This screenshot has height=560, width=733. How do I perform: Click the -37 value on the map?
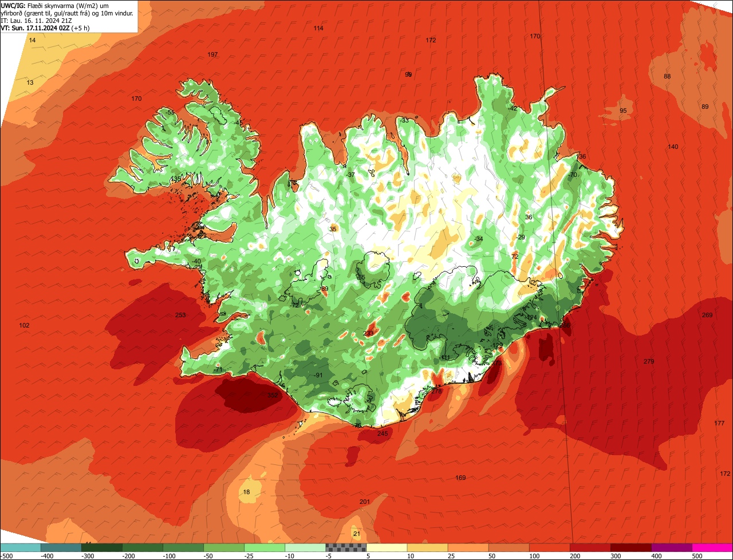click(350, 175)
